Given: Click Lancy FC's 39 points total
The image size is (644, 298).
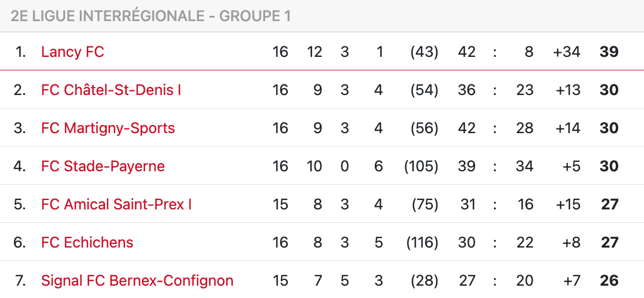Looking at the screenshot, I should (609, 52).
